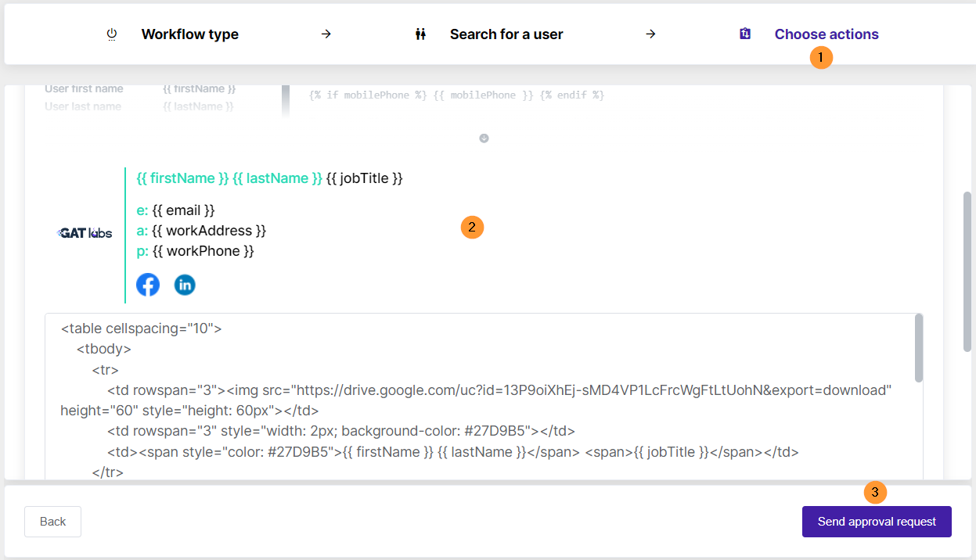Click the GAT labs logo image
The height and width of the screenshot is (560, 976).
pos(85,233)
